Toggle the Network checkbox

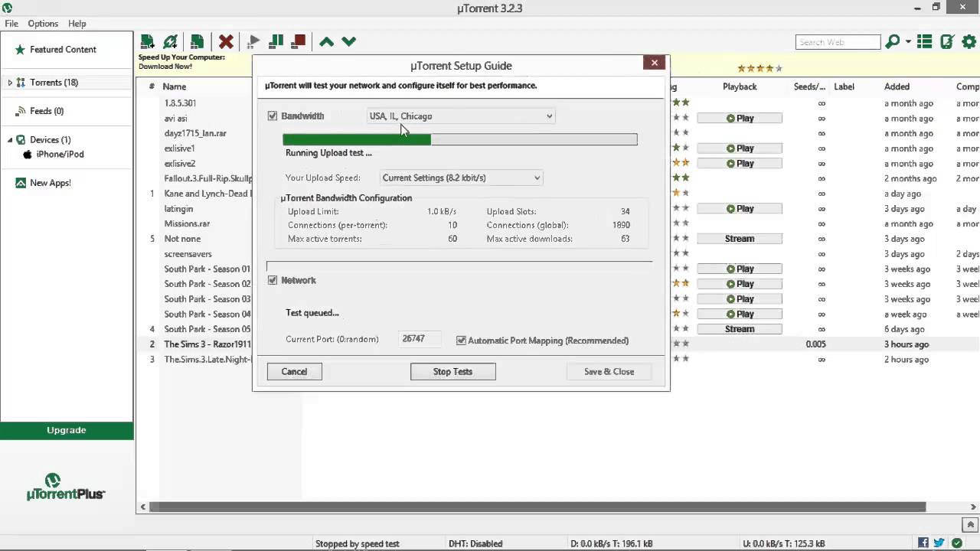coord(273,280)
